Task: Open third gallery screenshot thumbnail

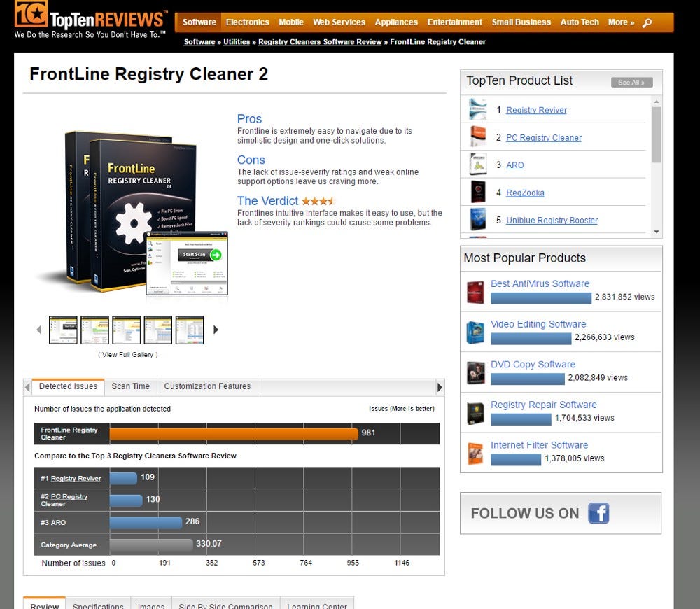Action: [x=126, y=330]
